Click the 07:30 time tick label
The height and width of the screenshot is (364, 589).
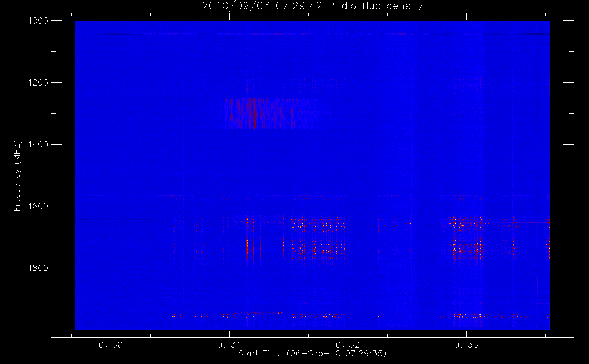point(111,345)
